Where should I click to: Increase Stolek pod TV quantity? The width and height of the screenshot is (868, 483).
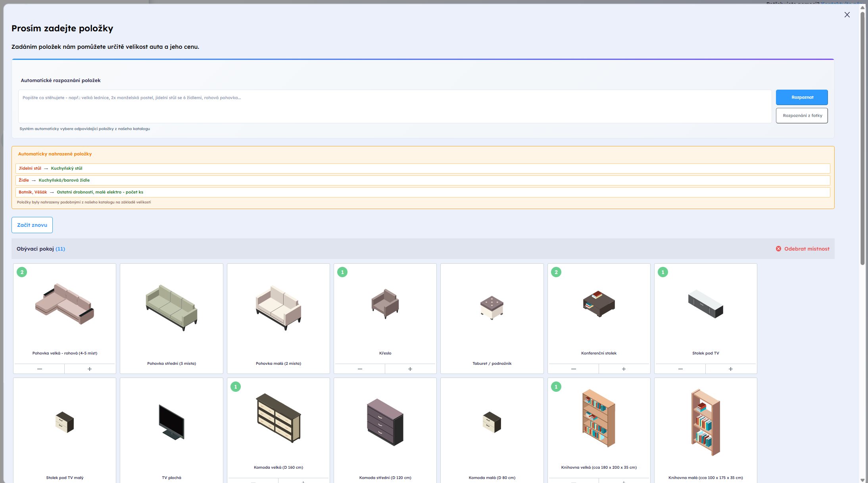click(x=730, y=369)
